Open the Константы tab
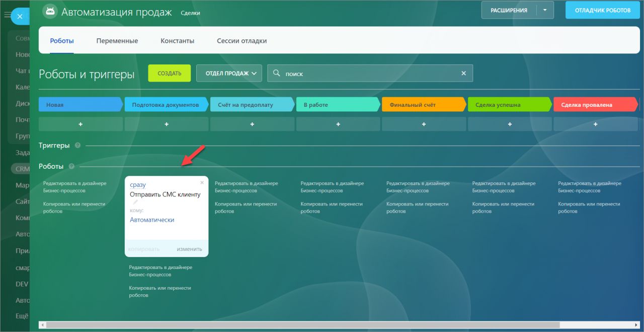 (x=178, y=41)
